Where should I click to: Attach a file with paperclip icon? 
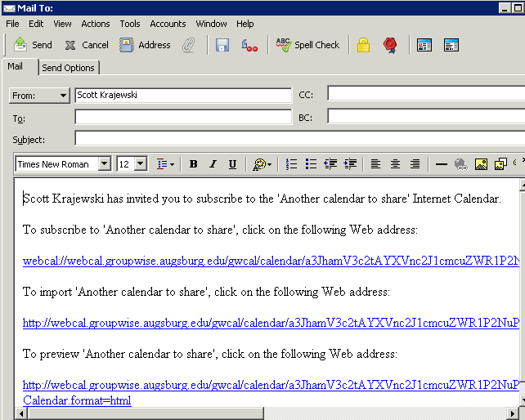(x=189, y=45)
